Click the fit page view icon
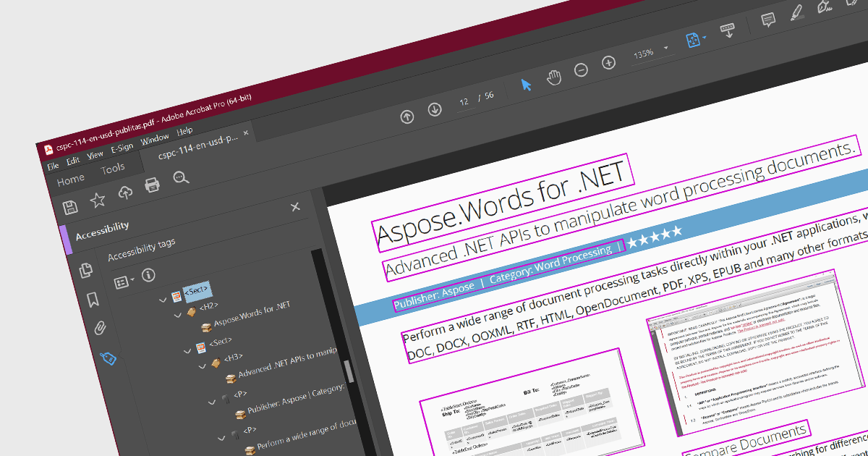The height and width of the screenshot is (456, 868). [x=692, y=41]
